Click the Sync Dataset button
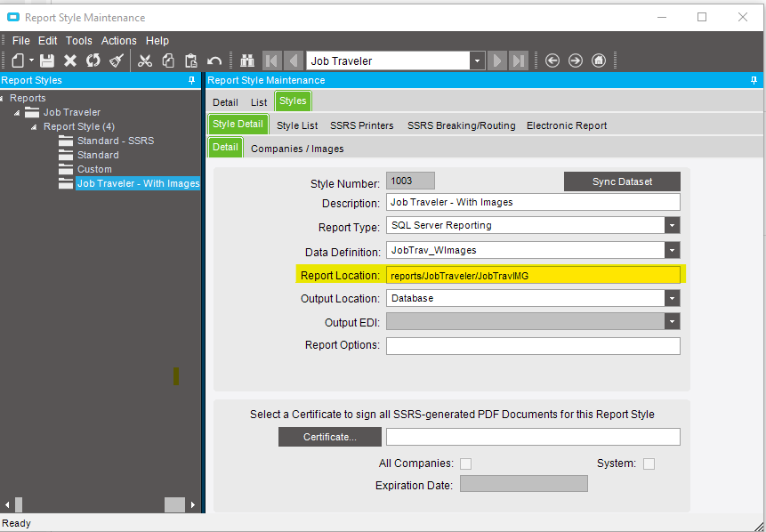Image resolution: width=766 pixels, height=532 pixels. pos(622,181)
